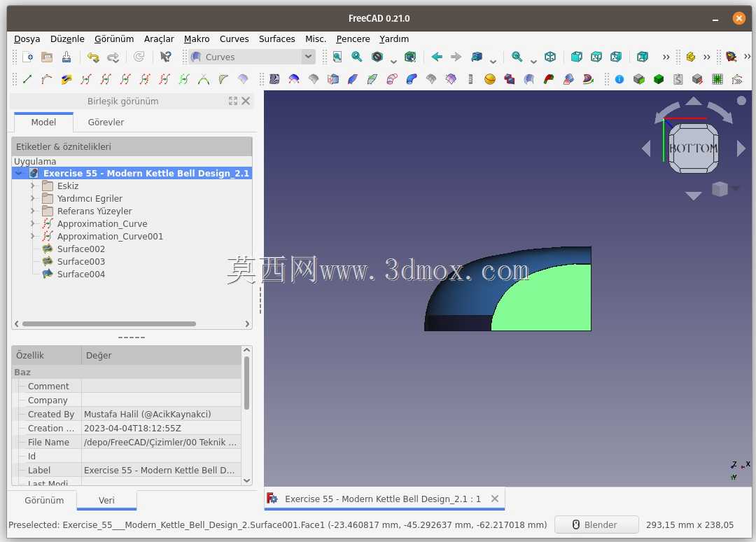
Task: Click the solid green cube icon
Action: (x=659, y=79)
